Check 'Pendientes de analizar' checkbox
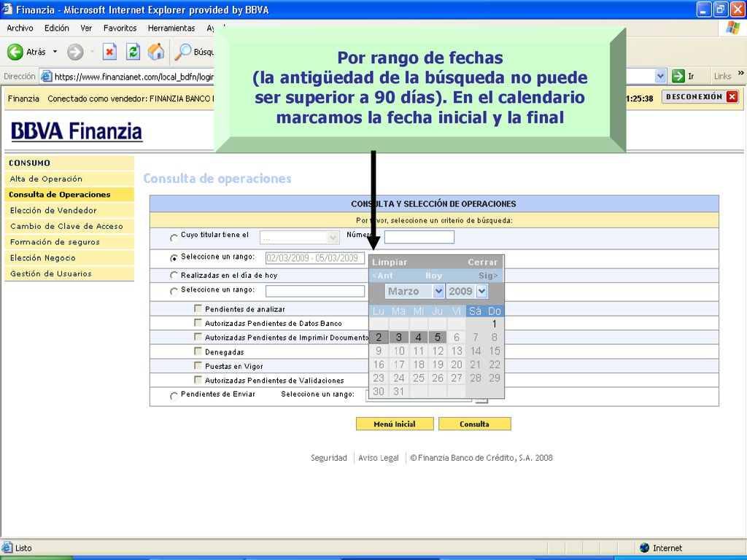Screen dimensions: 747x560 [198, 308]
